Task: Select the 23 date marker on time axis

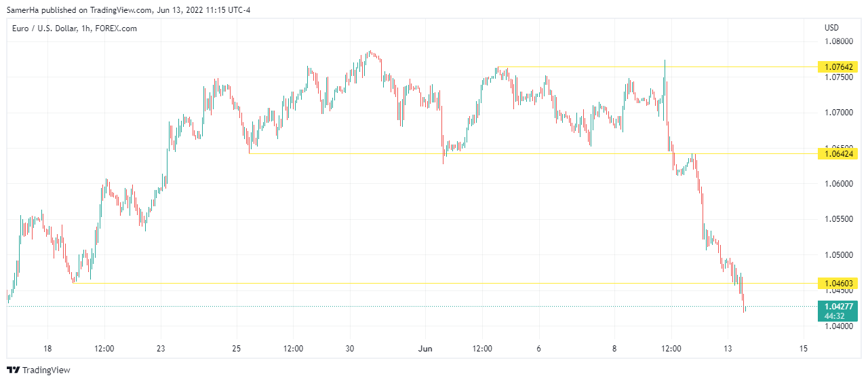Action: (x=161, y=349)
